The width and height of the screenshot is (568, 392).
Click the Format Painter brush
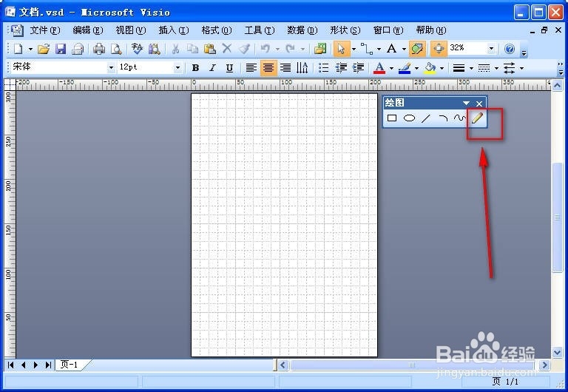(x=244, y=49)
